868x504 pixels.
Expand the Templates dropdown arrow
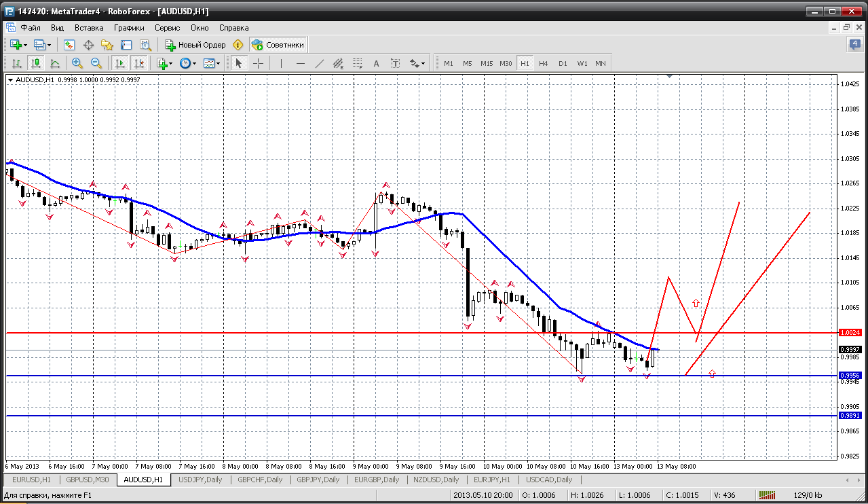[x=219, y=63]
